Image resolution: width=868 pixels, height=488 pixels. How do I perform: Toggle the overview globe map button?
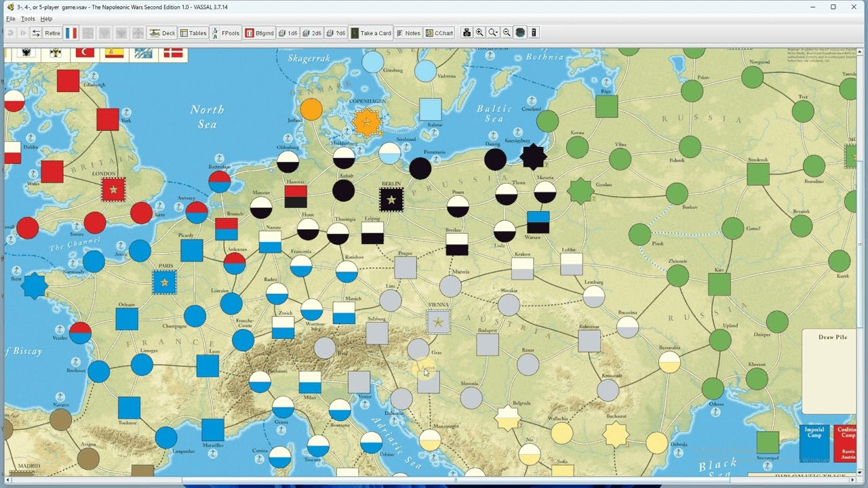coord(520,33)
